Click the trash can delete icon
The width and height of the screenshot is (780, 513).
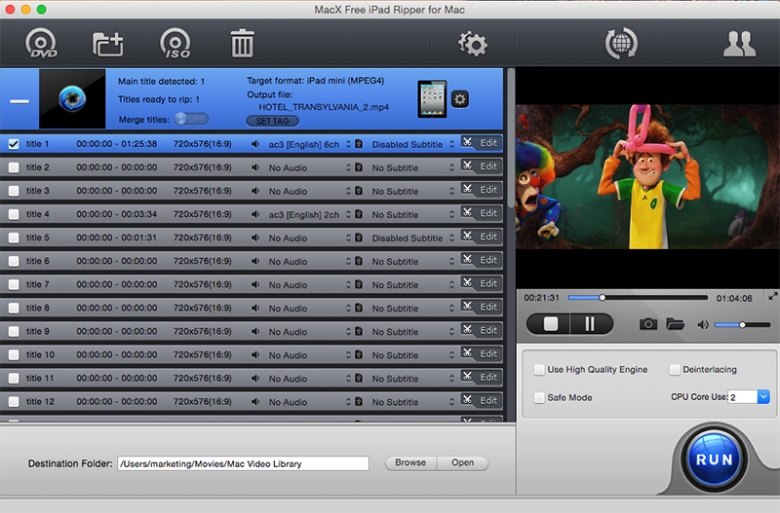[242, 43]
